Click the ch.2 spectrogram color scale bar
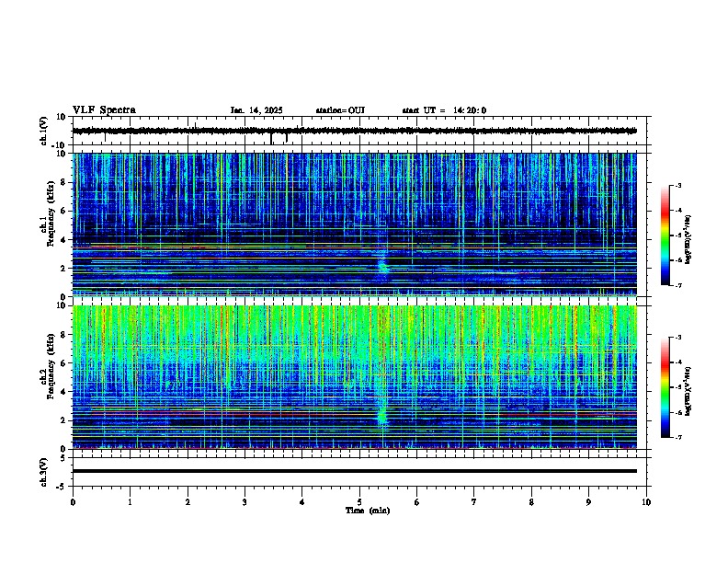The width and height of the screenshot is (728, 563). click(665, 387)
